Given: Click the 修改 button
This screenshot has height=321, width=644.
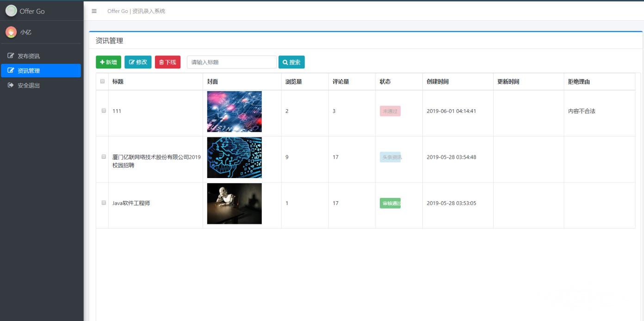Looking at the screenshot, I should tap(138, 62).
